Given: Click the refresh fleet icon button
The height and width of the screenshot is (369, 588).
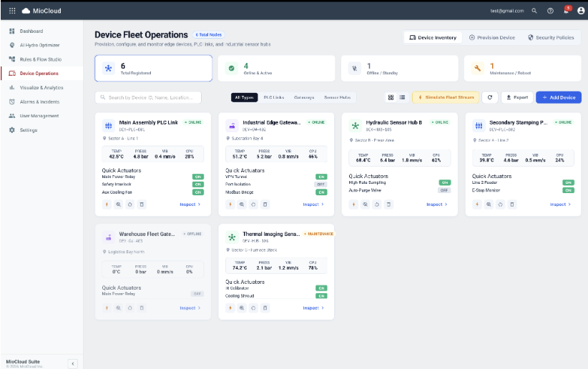Looking at the screenshot, I should click(490, 97).
